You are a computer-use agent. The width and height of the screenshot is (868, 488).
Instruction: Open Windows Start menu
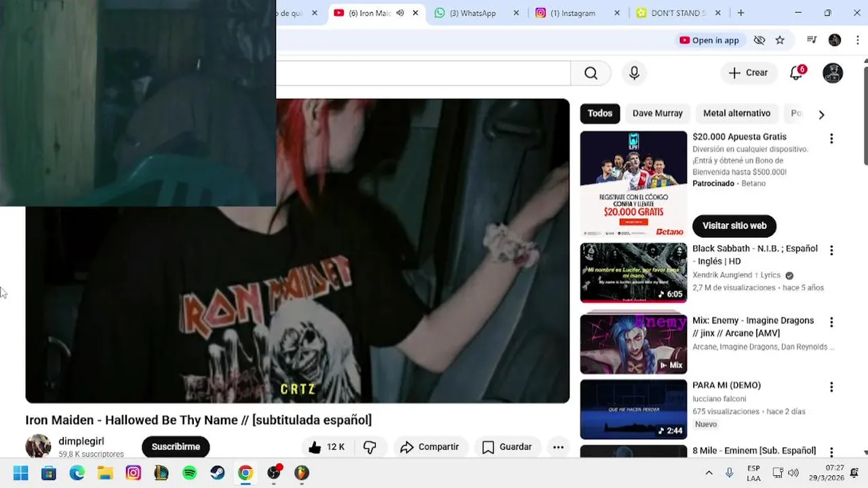pos(21,473)
